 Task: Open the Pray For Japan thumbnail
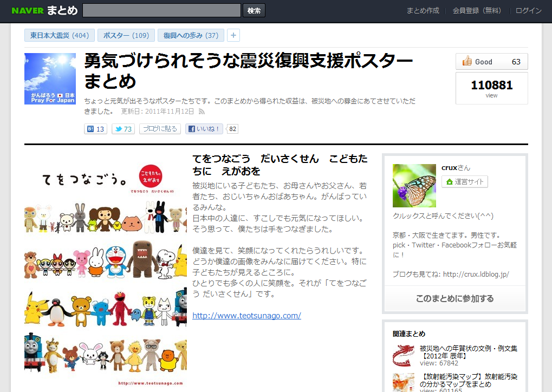50,79
